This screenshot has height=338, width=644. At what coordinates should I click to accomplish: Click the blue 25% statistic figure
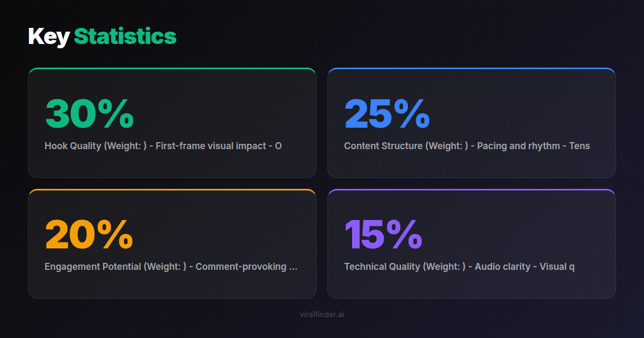(387, 114)
